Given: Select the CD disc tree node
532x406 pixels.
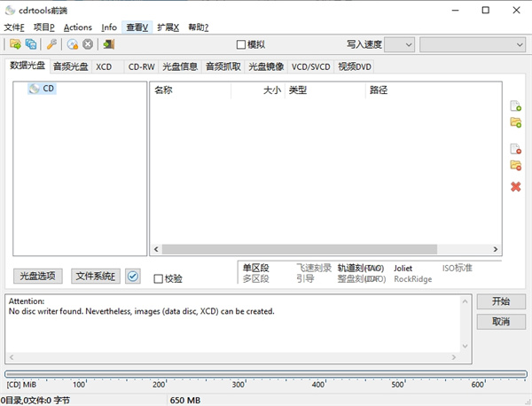Looking at the screenshot, I should coord(42,89).
